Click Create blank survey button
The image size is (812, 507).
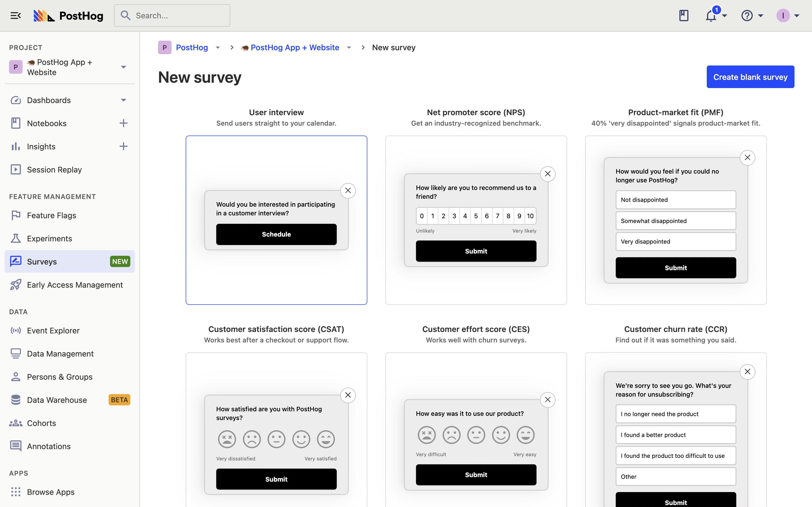tap(750, 77)
